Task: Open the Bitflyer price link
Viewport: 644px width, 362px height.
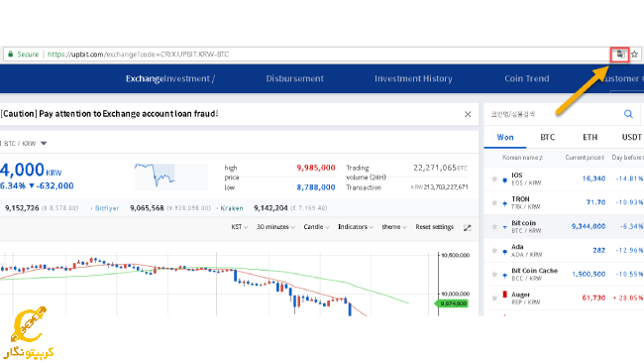Action: [107, 208]
